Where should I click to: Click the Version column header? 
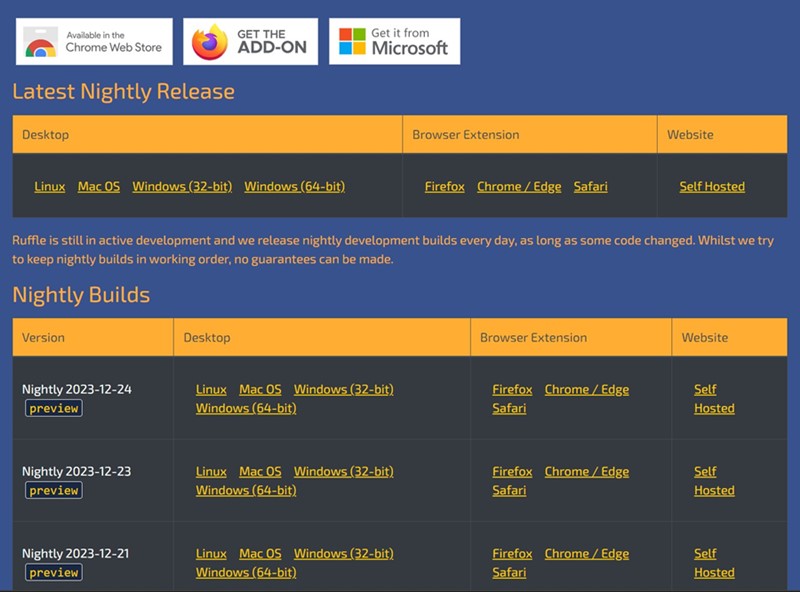click(x=93, y=337)
